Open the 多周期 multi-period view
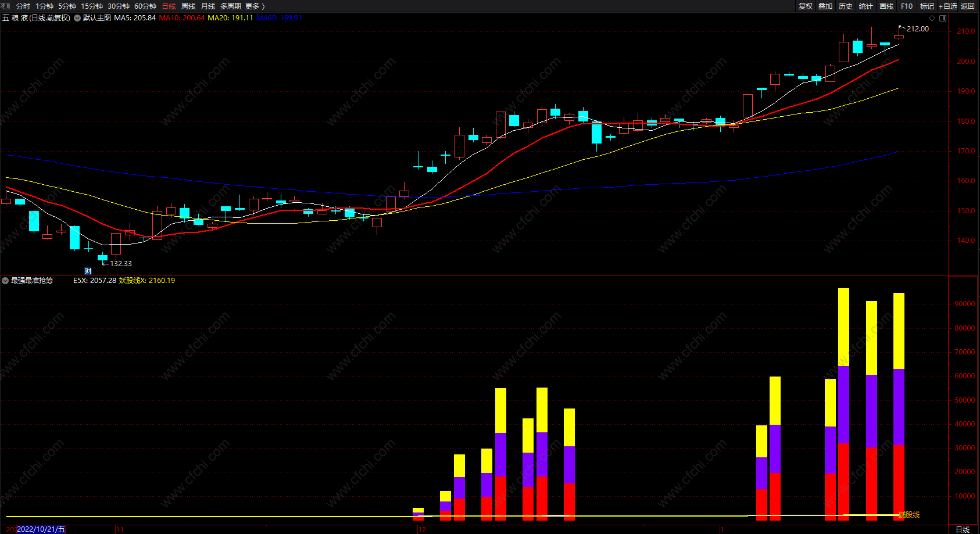 tap(231, 6)
